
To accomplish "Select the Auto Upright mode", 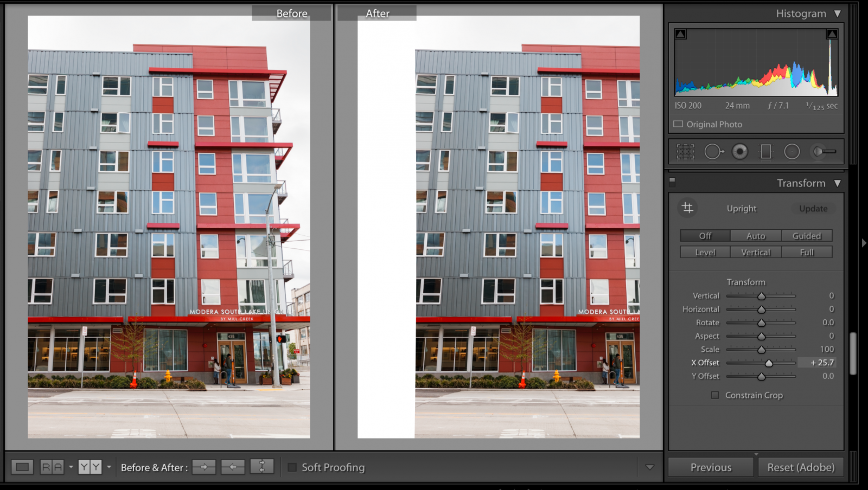I will pyautogui.click(x=756, y=235).
